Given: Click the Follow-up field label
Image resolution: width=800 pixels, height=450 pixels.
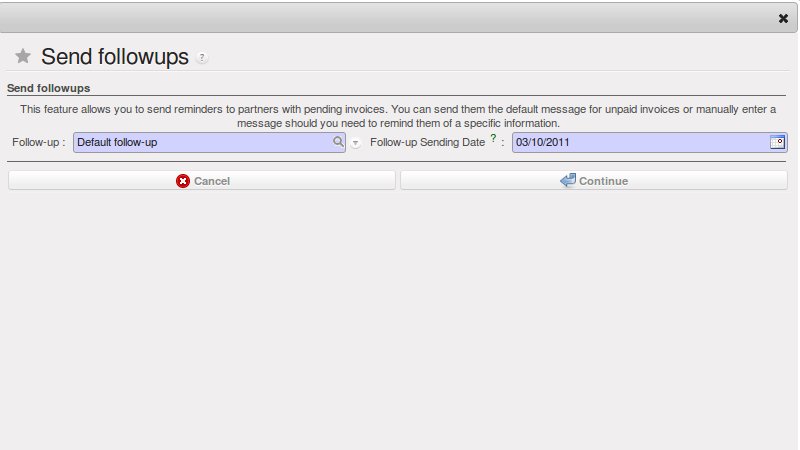Looking at the screenshot, I should 39,143.
